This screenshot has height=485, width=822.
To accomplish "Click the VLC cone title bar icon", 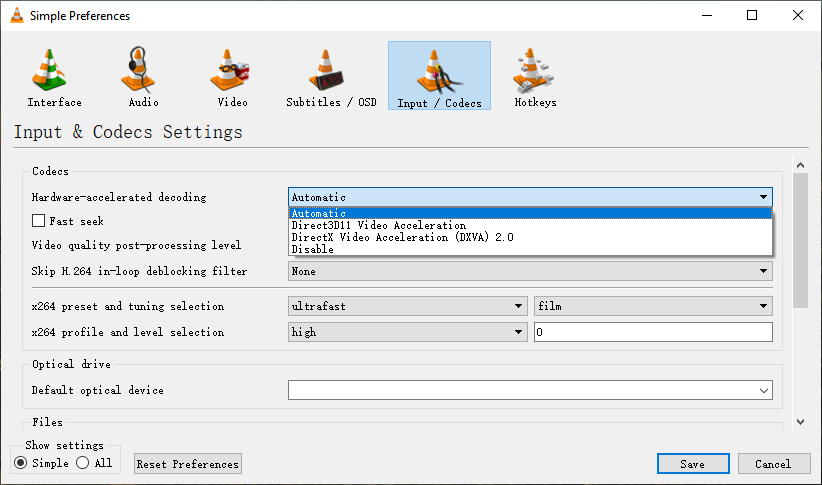I will (17, 15).
